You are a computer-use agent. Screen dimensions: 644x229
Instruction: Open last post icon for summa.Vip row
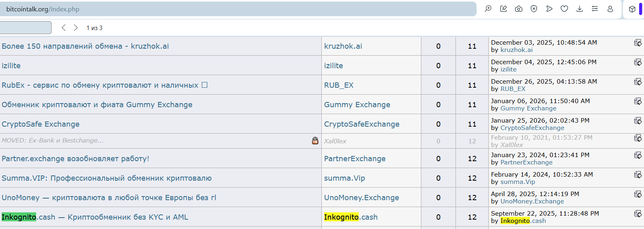coord(638,175)
